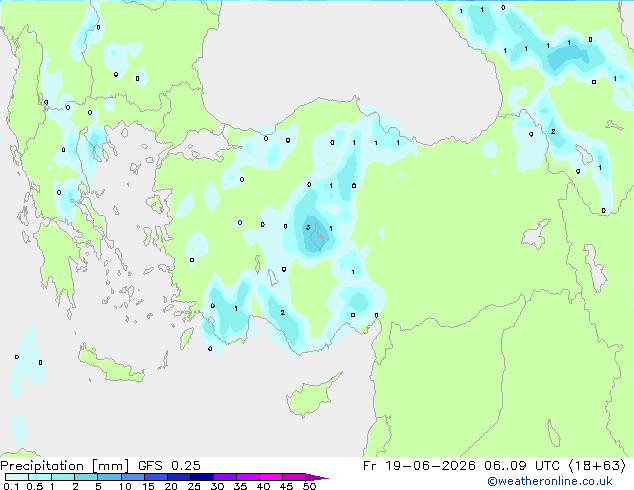The height and width of the screenshot is (490, 634).
Task: Click the 5 mm legend color swatch
Action: click(110, 477)
